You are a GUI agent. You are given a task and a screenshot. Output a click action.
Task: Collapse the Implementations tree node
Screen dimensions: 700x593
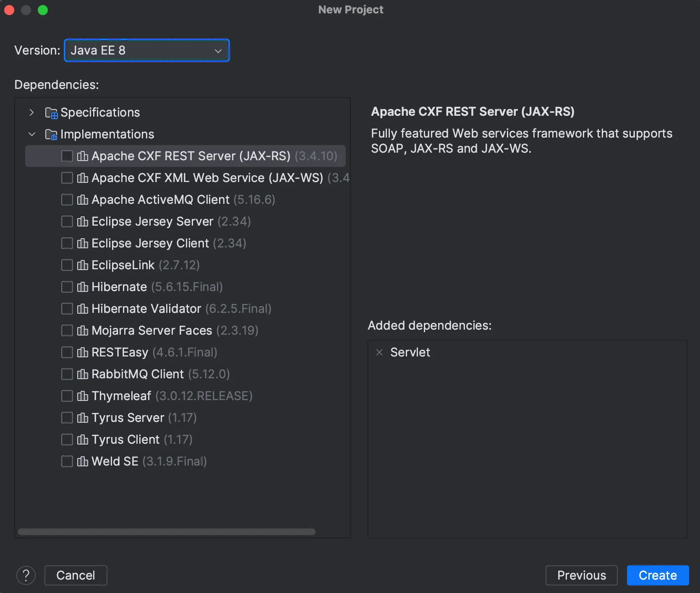pyautogui.click(x=32, y=134)
